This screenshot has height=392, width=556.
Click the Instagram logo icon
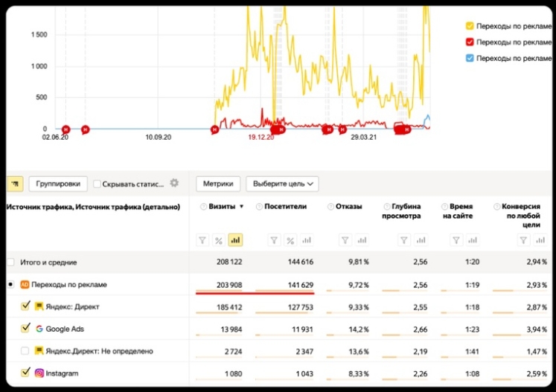(x=39, y=373)
